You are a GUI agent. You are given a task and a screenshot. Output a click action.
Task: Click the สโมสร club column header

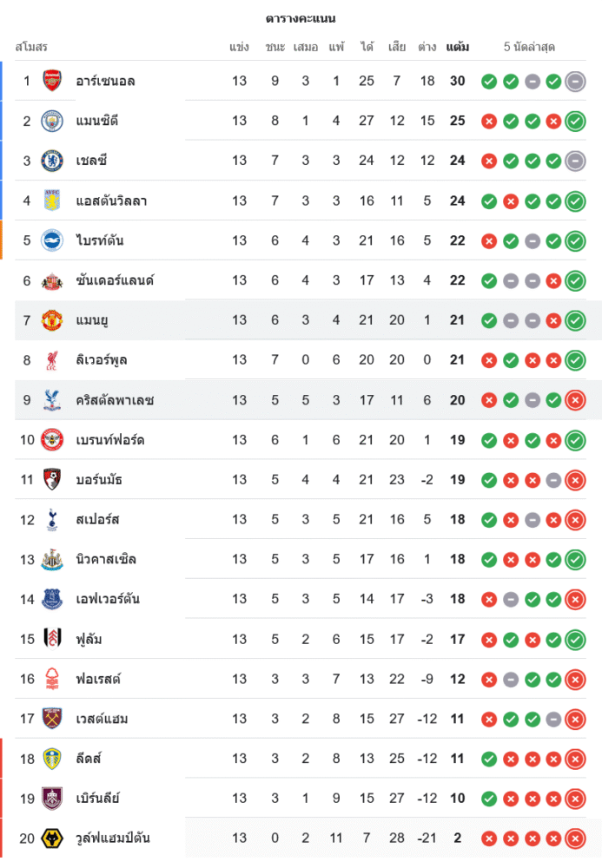(31, 47)
